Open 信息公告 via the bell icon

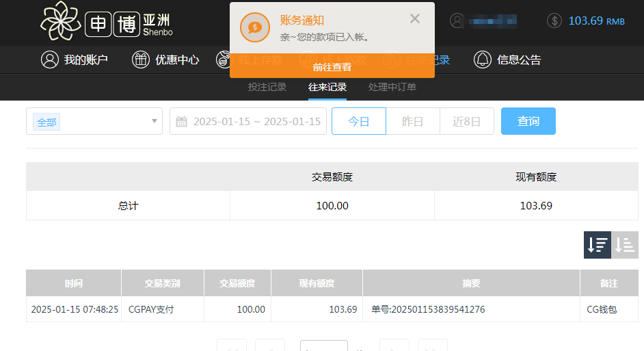[483, 60]
